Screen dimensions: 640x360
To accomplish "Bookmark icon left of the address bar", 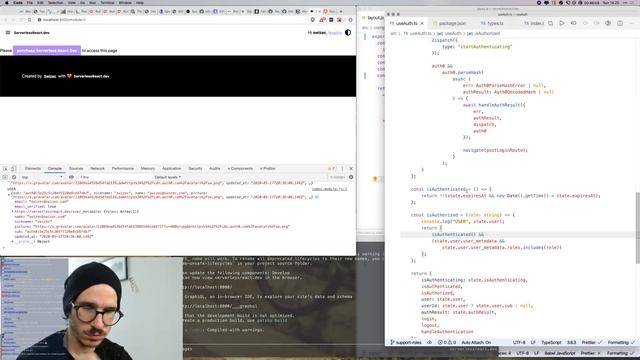I will 29,20.
